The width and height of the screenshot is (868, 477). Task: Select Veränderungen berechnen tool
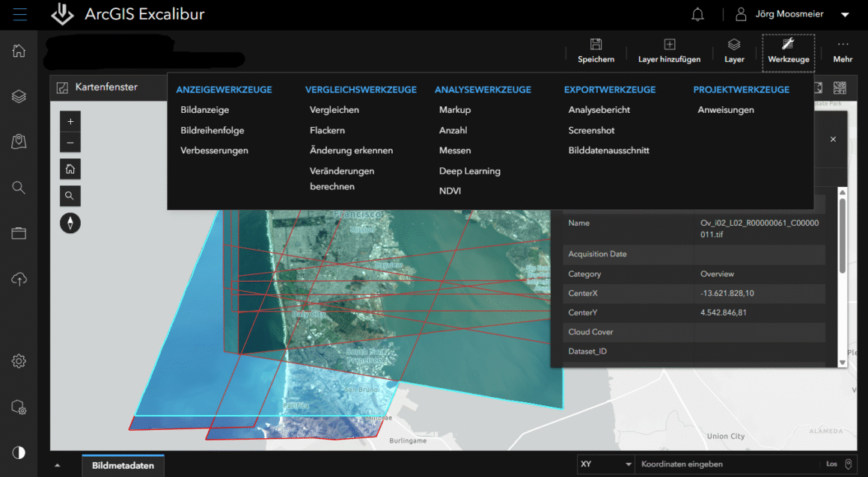[342, 178]
